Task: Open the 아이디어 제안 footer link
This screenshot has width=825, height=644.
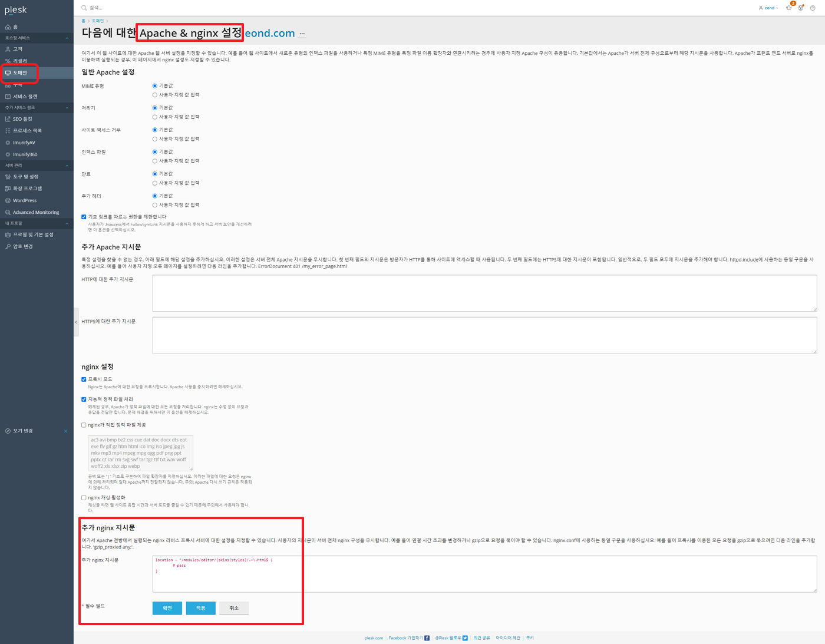Action: [x=508, y=638]
